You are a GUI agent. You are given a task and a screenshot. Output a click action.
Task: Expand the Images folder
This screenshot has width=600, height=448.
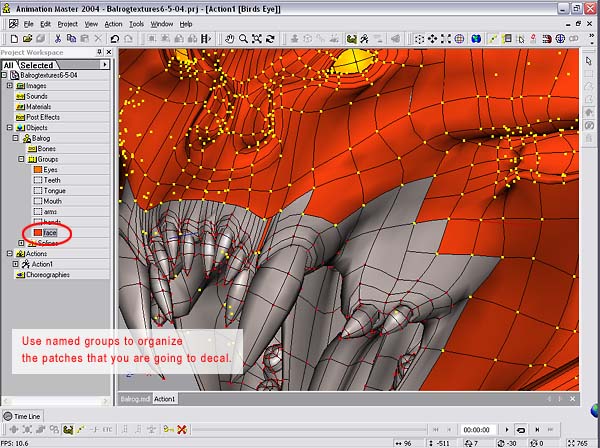[9, 86]
